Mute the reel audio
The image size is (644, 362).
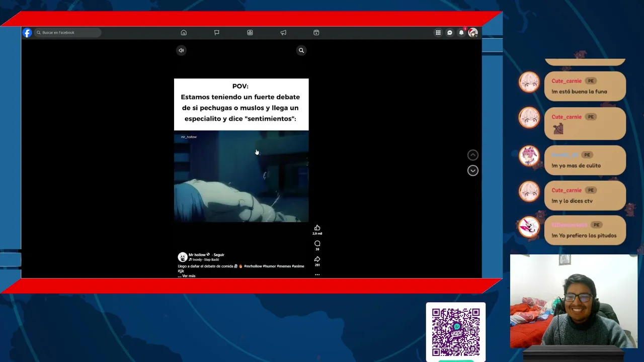pyautogui.click(x=181, y=50)
